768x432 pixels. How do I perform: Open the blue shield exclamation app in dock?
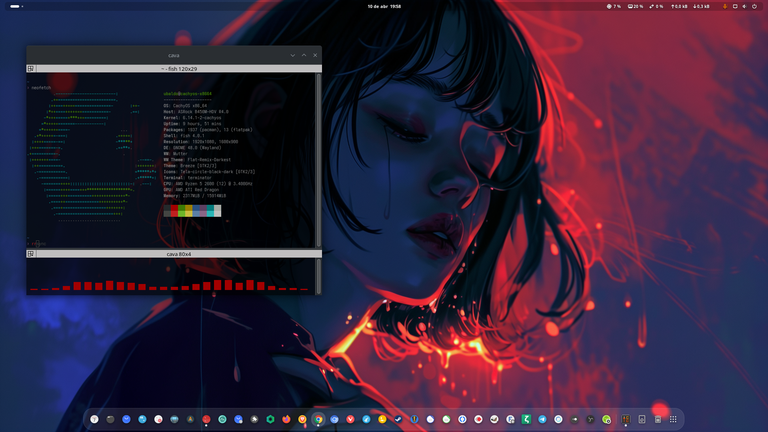point(414,419)
